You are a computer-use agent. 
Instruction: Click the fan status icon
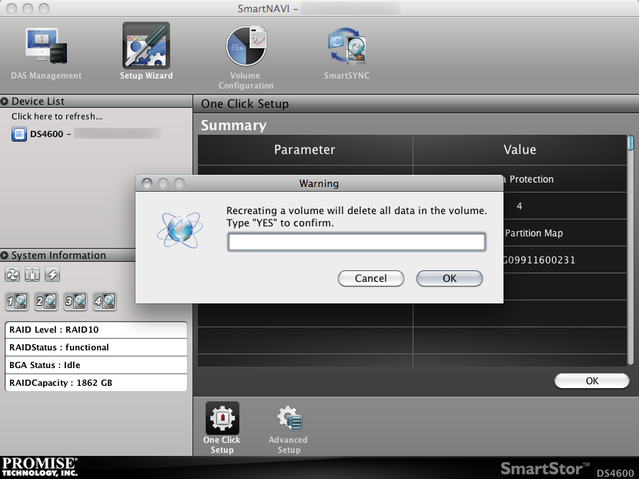[x=14, y=275]
